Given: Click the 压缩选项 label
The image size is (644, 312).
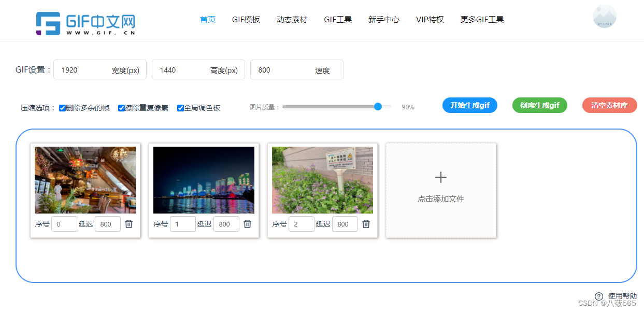Looking at the screenshot, I should (x=38, y=108).
